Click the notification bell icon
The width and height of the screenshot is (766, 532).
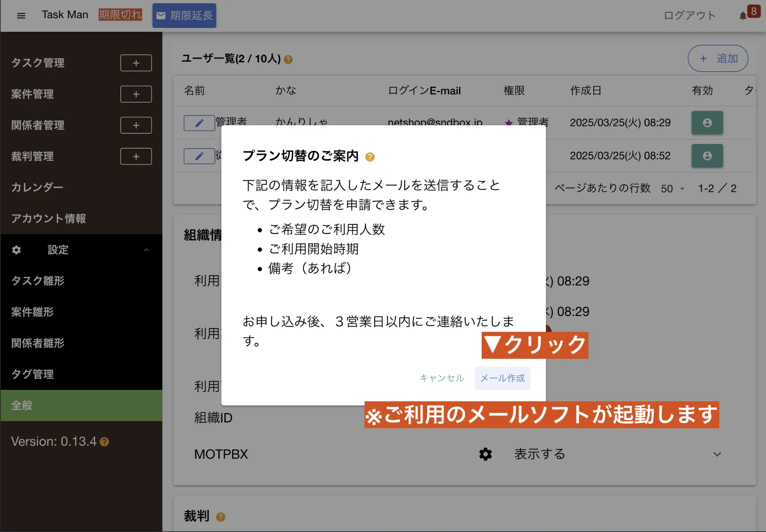point(743,16)
